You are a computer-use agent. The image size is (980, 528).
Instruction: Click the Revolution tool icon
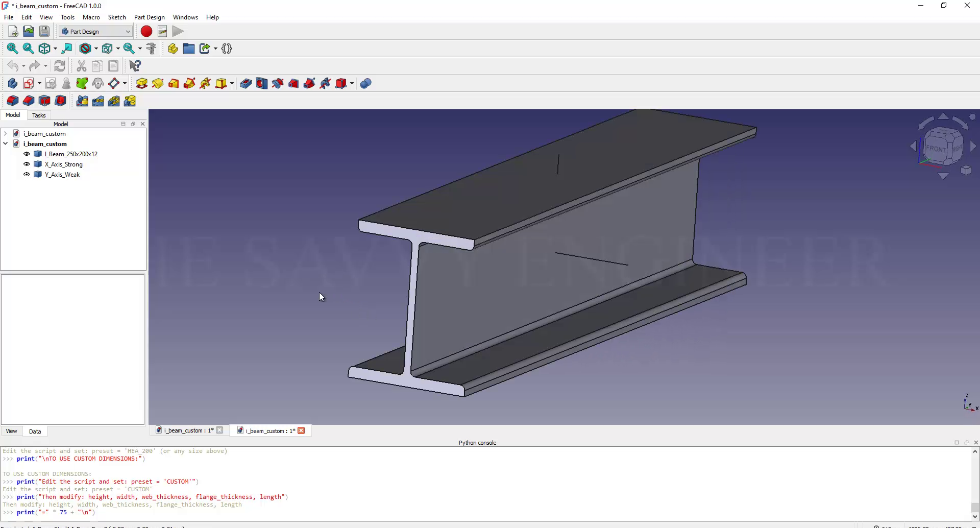(x=158, y=84)
